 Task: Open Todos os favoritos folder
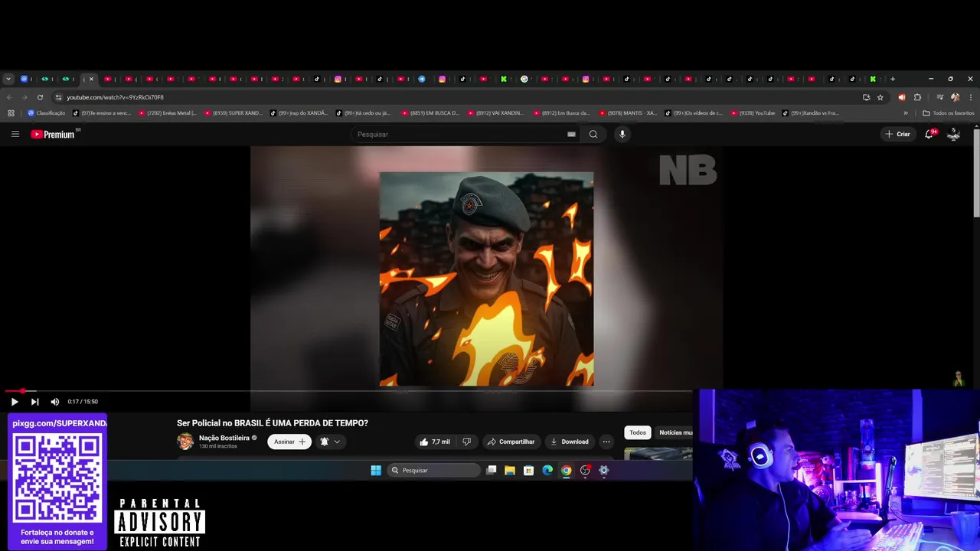coord(949,113)
